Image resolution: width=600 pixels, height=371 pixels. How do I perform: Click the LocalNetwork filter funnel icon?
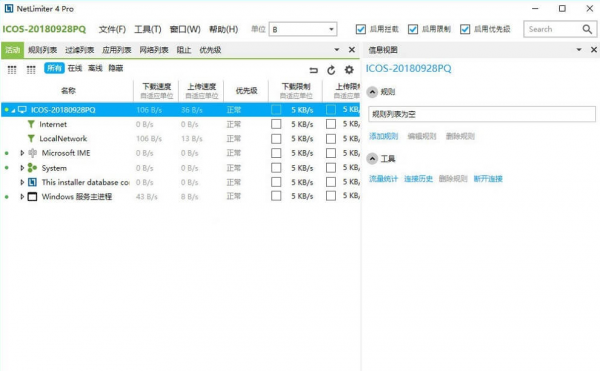point(31,138)
